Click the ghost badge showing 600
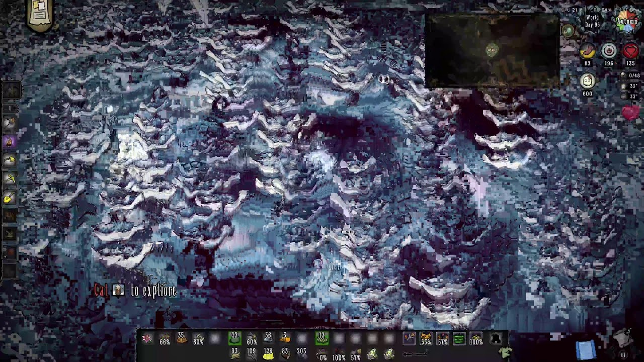 (588, 81)
